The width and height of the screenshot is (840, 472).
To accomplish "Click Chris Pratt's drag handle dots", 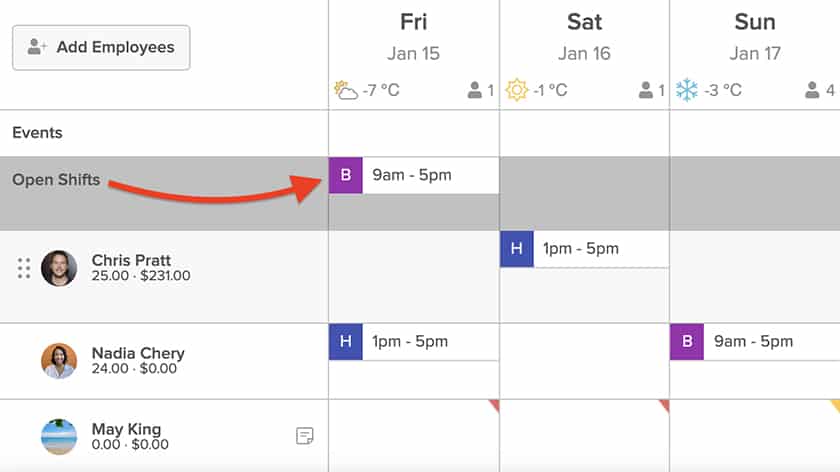I will point(24,268).
